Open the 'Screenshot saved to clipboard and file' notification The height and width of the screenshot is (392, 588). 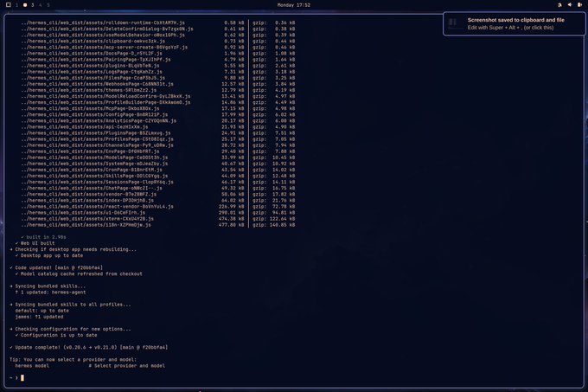514,23
